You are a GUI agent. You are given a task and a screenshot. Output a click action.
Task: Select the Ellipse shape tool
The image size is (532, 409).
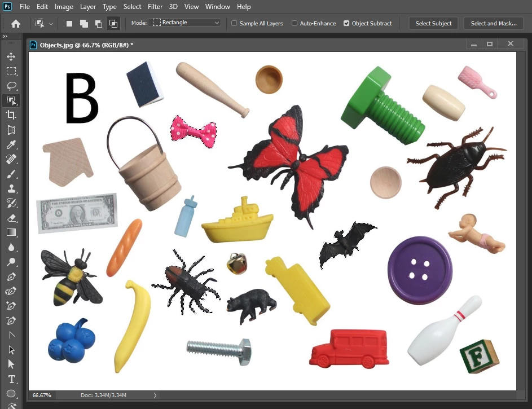[11, 394]
